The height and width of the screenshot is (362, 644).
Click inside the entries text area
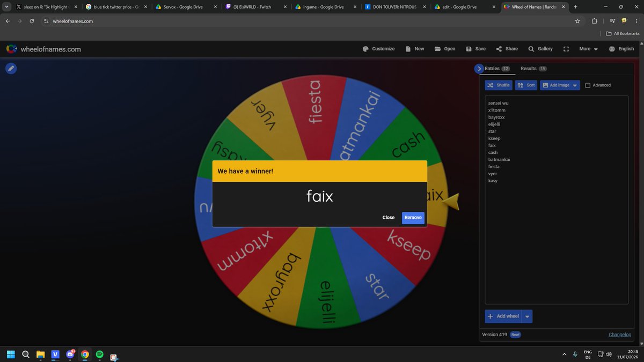click(557, 200)
